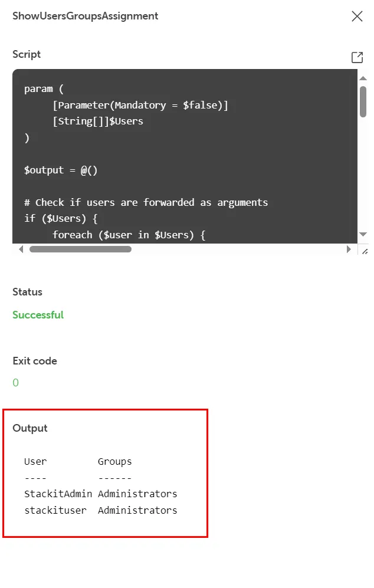Click the script scroll-right arrow
Screen dimensions: 374x588
click(x=349, y=249)
